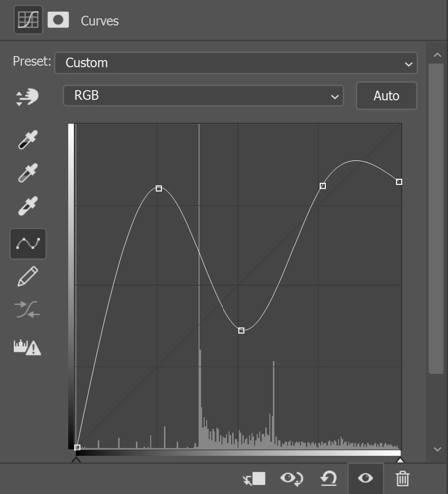Select the pencil draw-curve tool
The image size is (448, 494).
tap(27, 277)
